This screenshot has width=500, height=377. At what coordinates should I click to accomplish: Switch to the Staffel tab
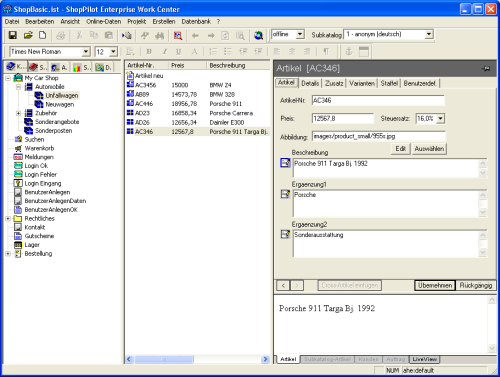(389, 83)
